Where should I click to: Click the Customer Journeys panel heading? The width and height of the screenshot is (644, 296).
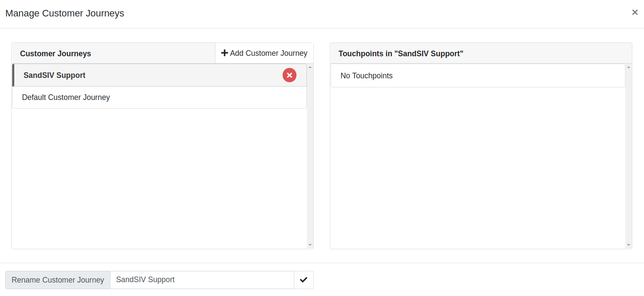pos(55,54)
